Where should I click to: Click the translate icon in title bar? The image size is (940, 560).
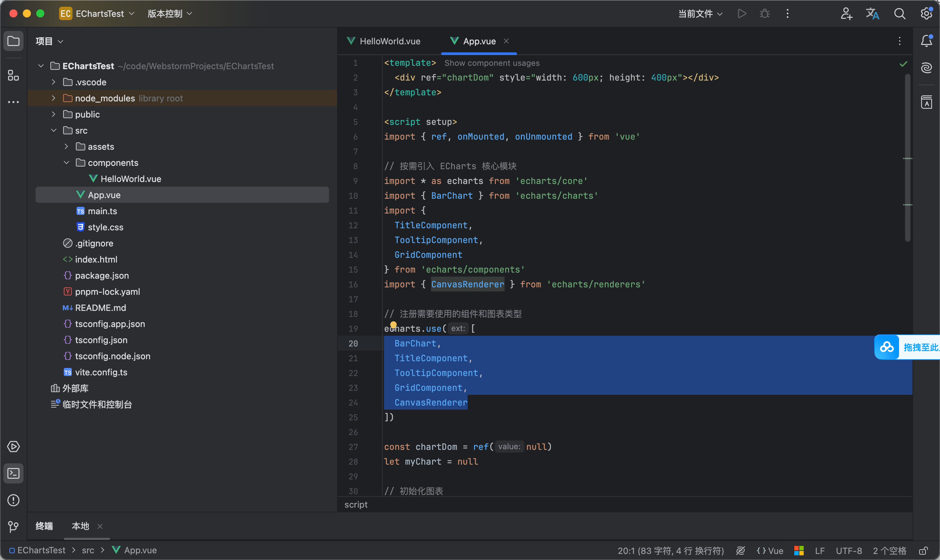point(873,13)
